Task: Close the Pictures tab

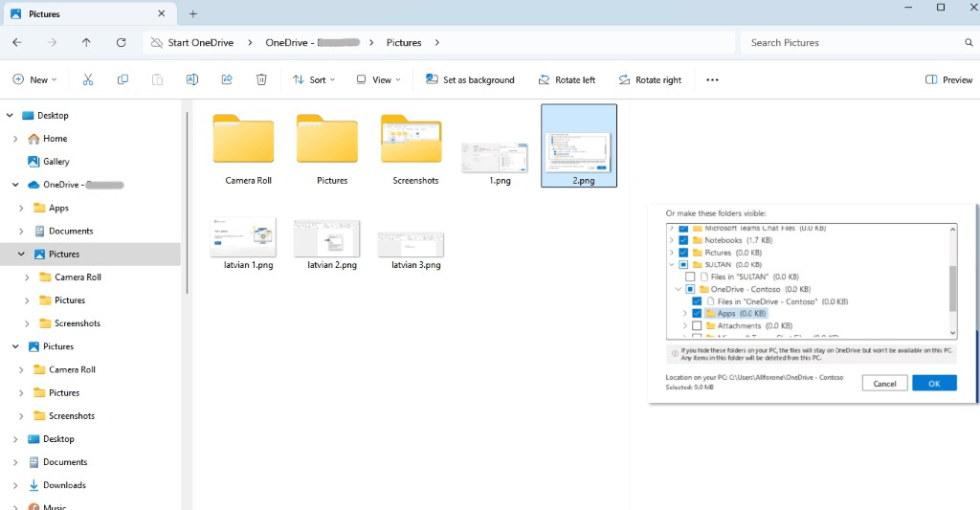Action: tap(161, 13)
